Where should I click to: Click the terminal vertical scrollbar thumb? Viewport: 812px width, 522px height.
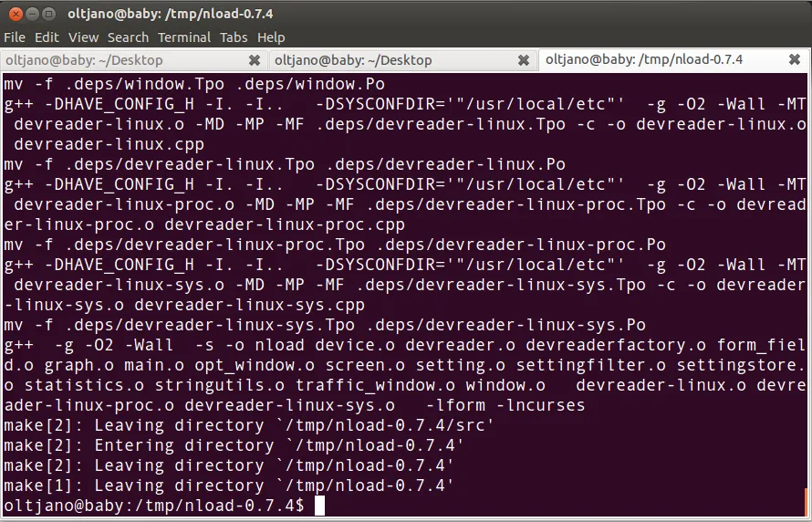pos(806,500)
